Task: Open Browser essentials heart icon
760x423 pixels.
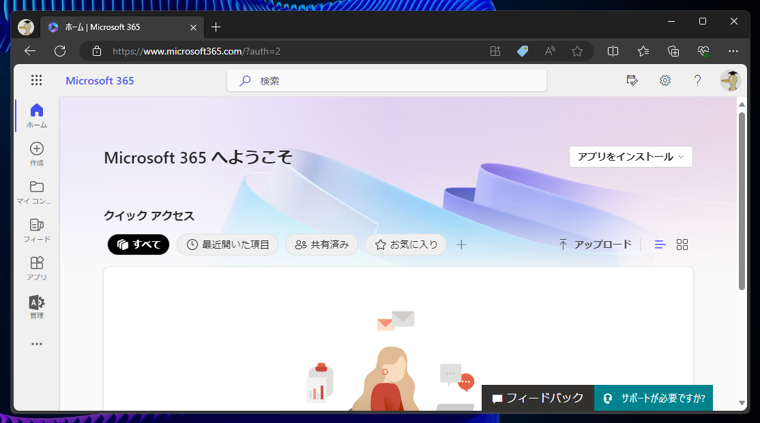Action: 703,51
